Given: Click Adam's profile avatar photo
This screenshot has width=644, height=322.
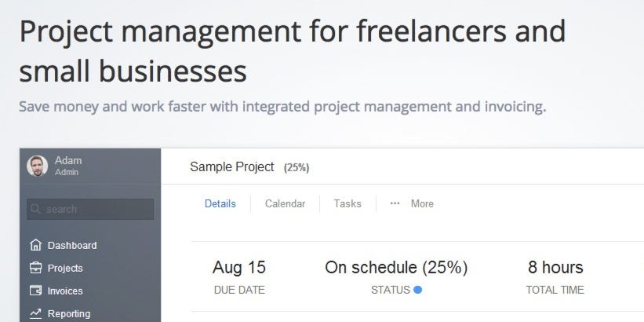Looking at the screenshot, I should (x=37, y=166).
